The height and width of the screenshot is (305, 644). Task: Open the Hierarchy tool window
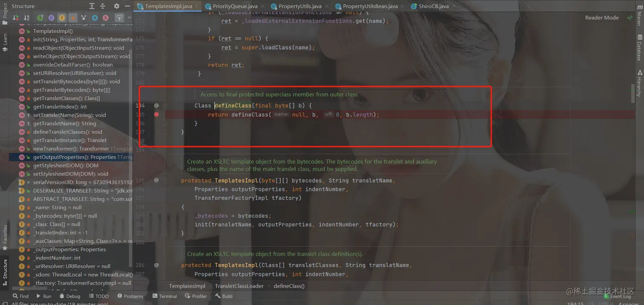[x=639, y=83]
